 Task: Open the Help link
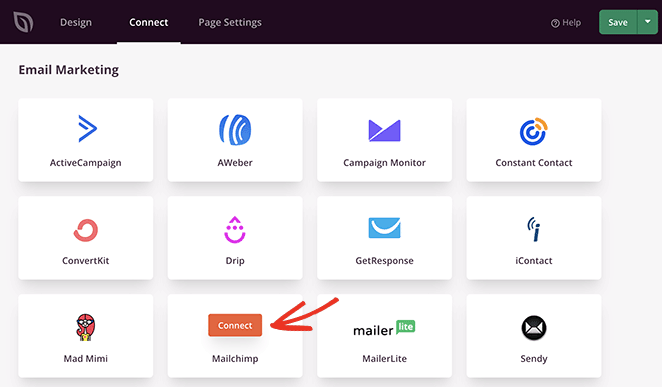tap(566, 23)
